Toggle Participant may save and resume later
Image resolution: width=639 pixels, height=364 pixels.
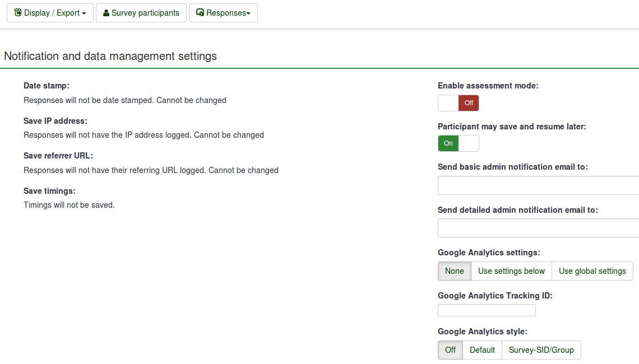[x=458, y=143]
